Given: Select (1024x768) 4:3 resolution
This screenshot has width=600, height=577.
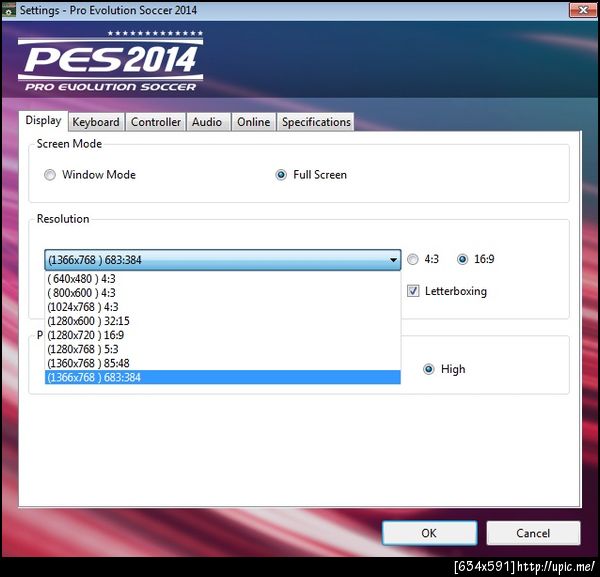Looking at the screenshot, I should coord(223,307).
